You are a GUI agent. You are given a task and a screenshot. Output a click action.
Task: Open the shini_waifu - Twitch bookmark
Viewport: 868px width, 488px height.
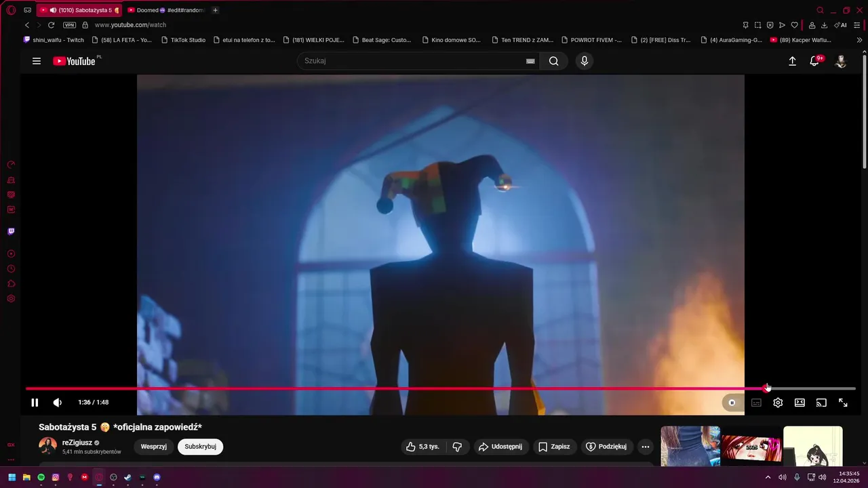tap(54, 40)
